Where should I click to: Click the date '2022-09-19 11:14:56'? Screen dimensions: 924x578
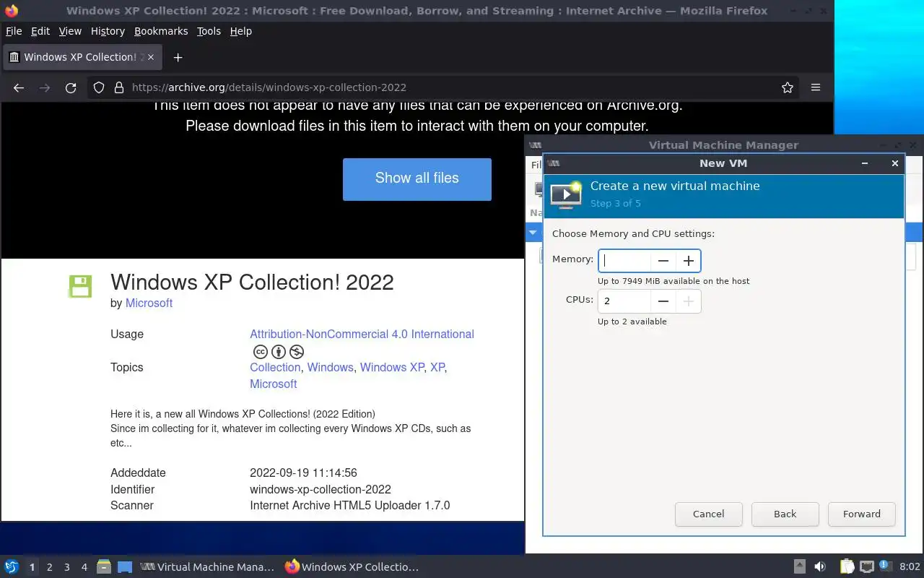[x=303, y=473]
